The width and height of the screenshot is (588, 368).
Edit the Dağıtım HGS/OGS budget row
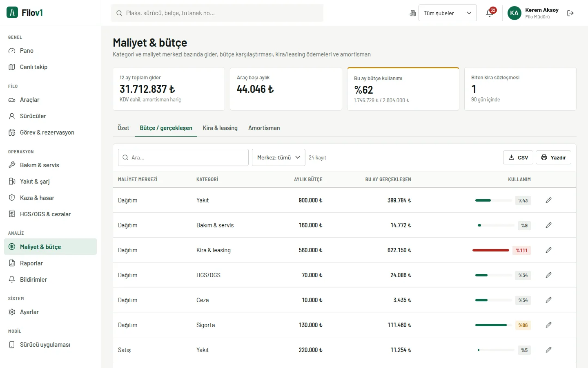[548, 275]
